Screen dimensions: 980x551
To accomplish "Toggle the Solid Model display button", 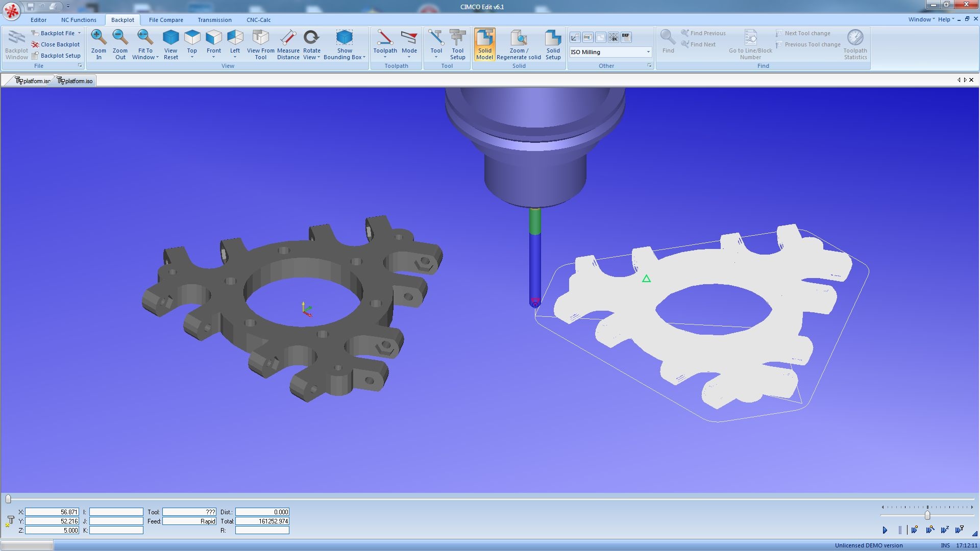I will (484, 44).
